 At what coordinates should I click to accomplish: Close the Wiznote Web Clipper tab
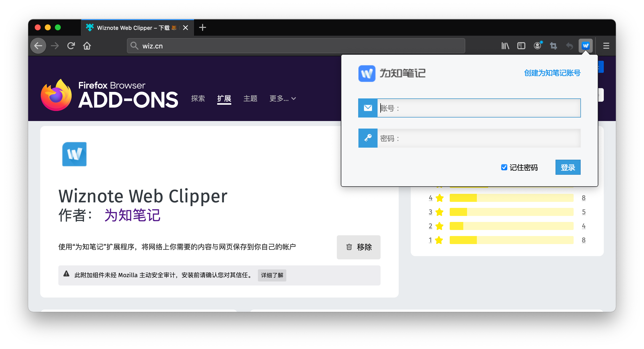pos(186,28)
